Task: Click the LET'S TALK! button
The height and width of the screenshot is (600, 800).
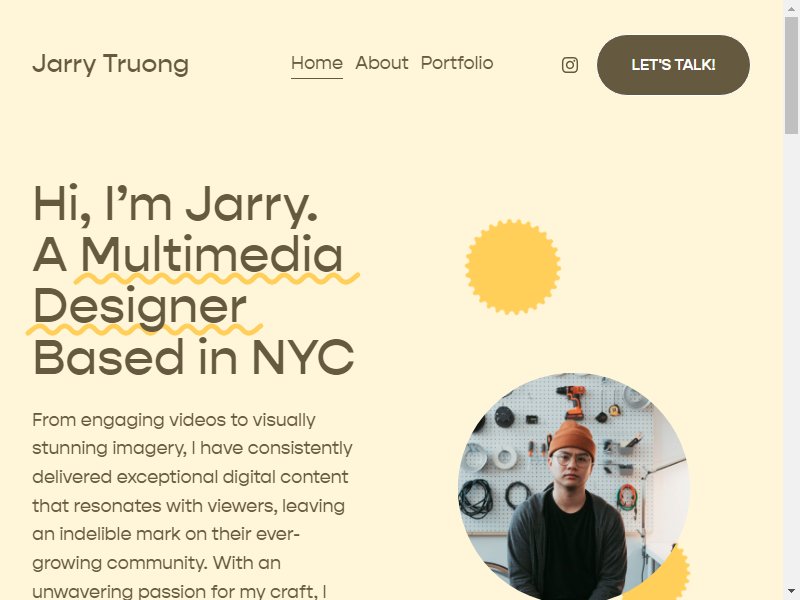Action: [x=673, y=65]
